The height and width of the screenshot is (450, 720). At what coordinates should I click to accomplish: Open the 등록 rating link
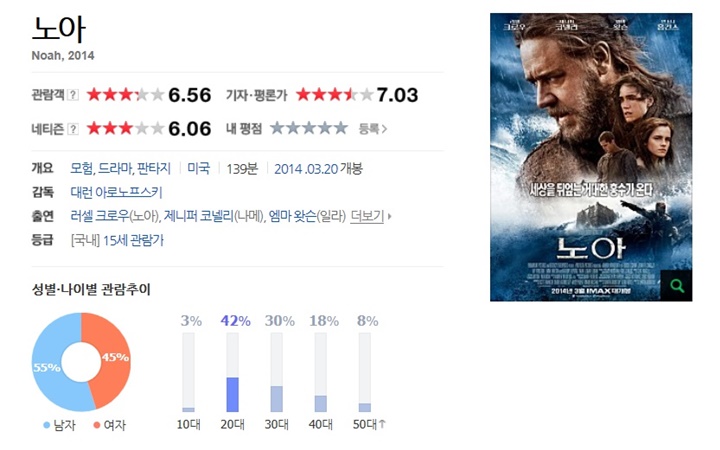pos(373,129)
